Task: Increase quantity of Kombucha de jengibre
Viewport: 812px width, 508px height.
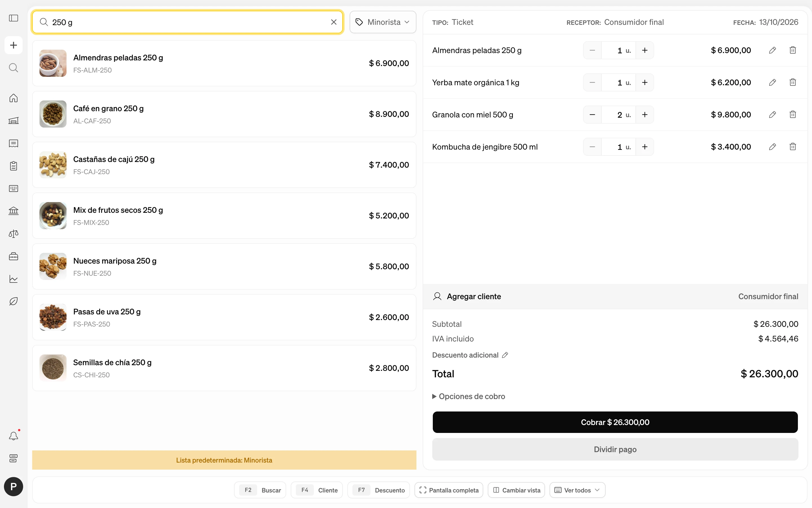Action: pos(645,147)
